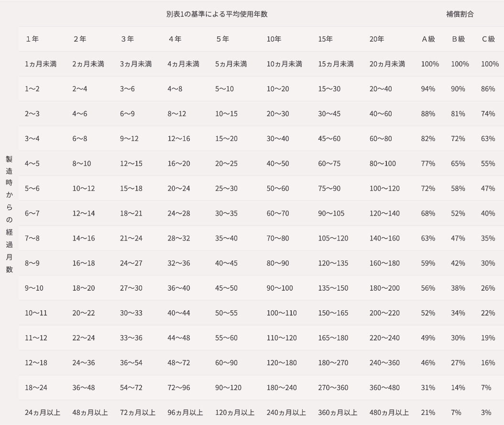The width and height of the screenshot is (504, 425).
Task: Click the cell 180〜200
Action: pos(384,288)
